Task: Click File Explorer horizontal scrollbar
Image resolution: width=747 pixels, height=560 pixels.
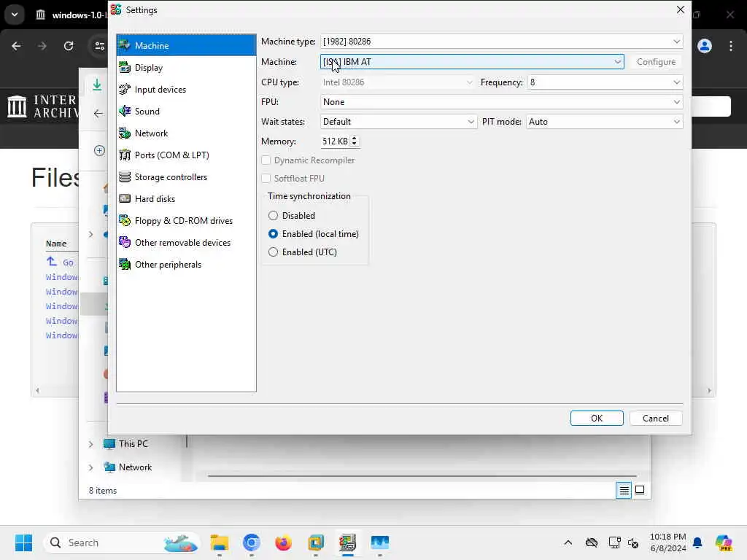Action: tap(422, 475)
